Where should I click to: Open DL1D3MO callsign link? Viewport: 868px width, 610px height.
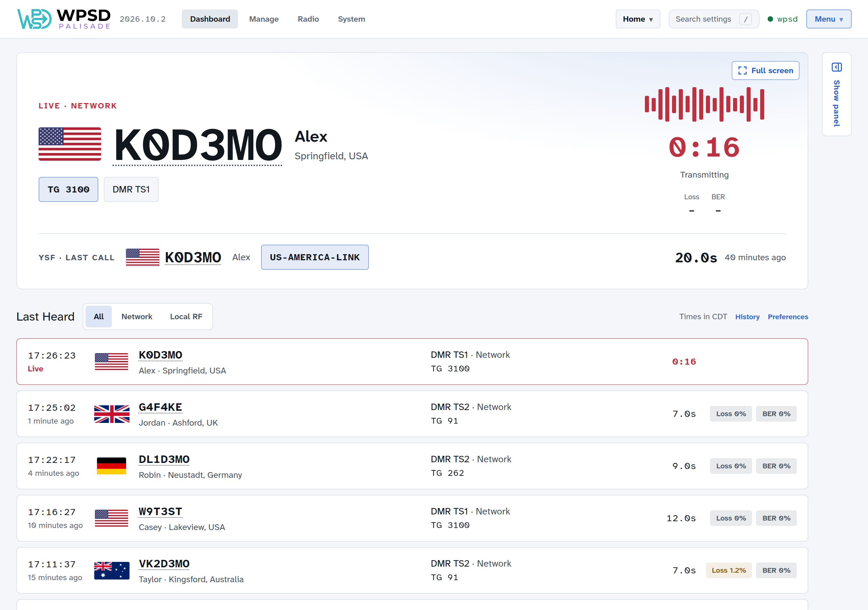164,459
